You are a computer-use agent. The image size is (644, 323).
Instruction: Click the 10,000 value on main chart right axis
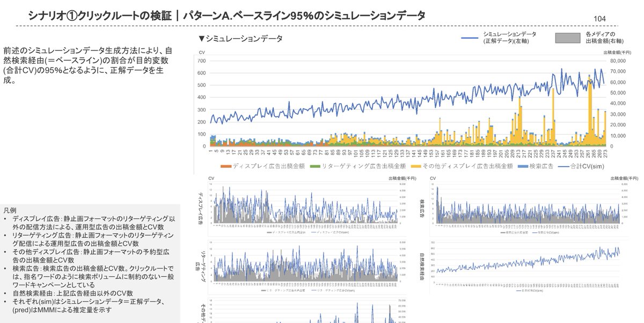(619, 135)
